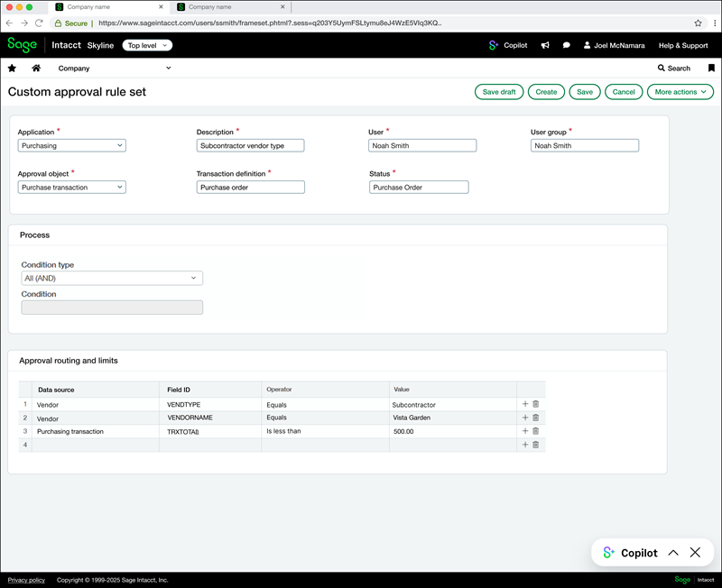The width and height of the screenshot is (722, 588).
Task: Click the Save draft button
Action: pos(499,92)
